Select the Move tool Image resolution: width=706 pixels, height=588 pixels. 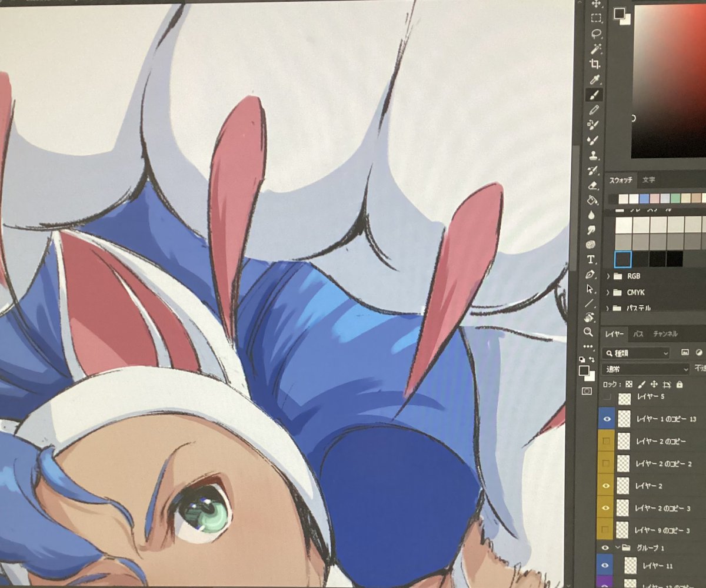597,4
